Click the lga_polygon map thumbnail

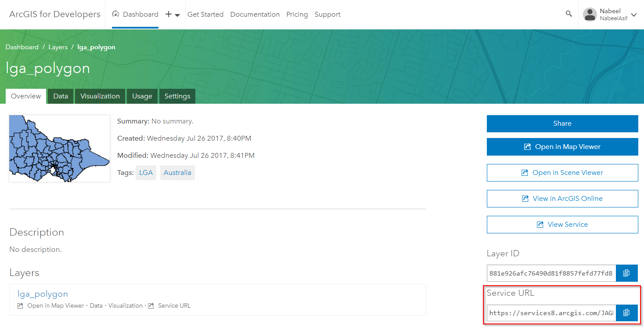[x=60, y=149]
